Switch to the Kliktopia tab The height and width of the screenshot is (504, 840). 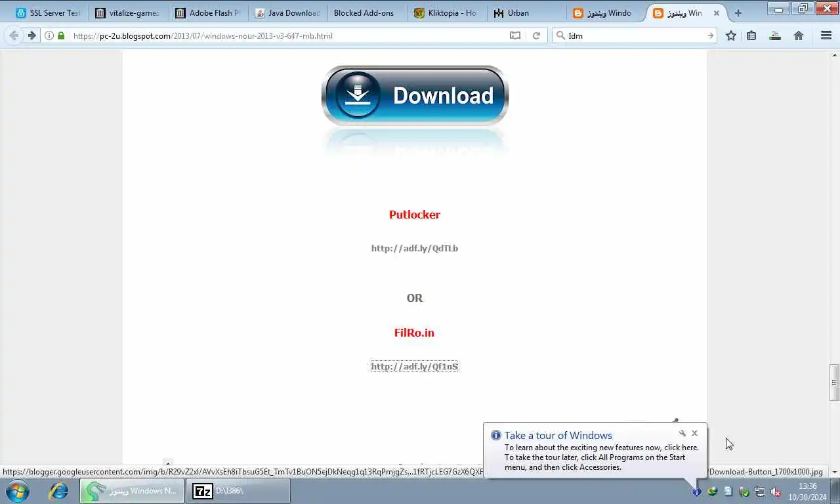(447, 12)
